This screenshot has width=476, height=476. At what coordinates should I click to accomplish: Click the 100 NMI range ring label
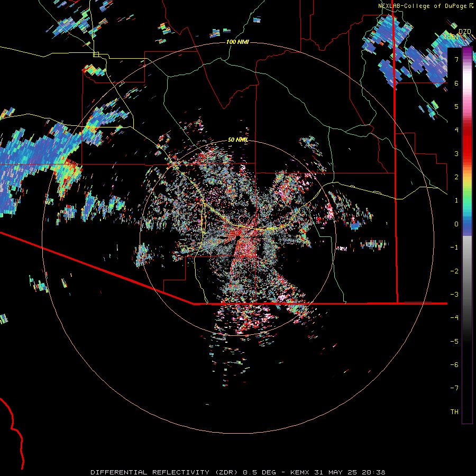click(x=237, y=42)
